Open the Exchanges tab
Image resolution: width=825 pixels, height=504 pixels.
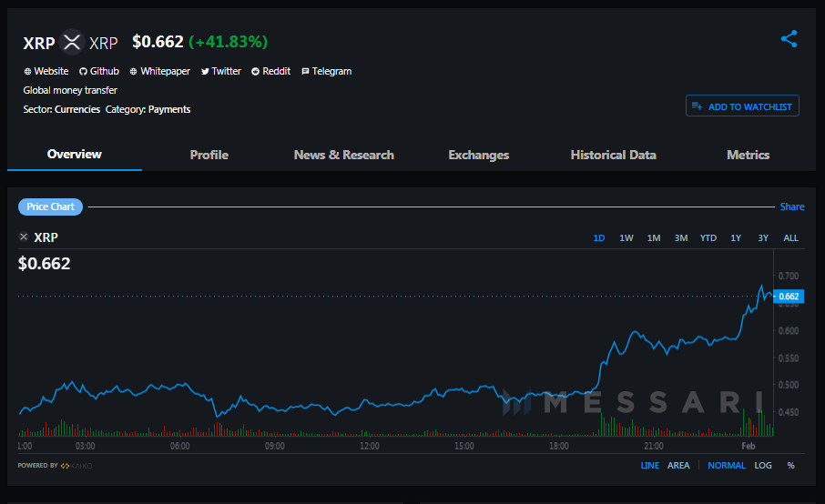478,155
